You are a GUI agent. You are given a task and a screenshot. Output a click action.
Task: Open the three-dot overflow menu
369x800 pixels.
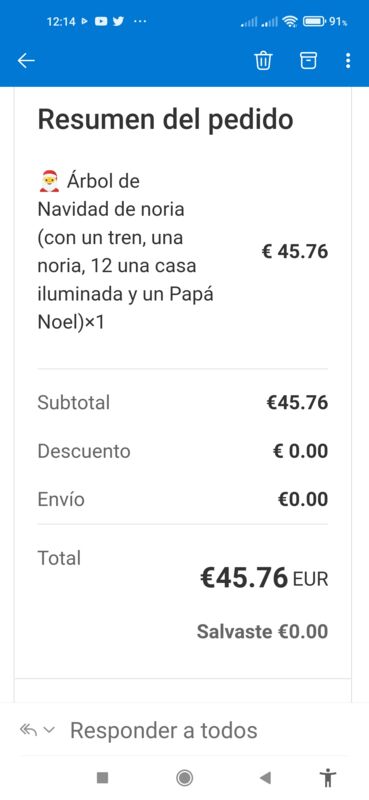(x=348, y=61)
